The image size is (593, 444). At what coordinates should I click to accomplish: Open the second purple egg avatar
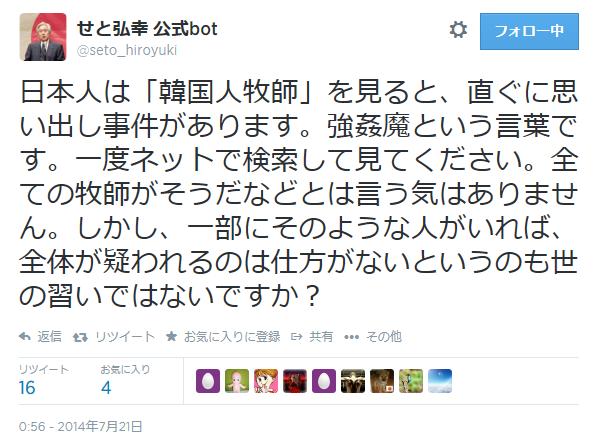coord(324,381)
